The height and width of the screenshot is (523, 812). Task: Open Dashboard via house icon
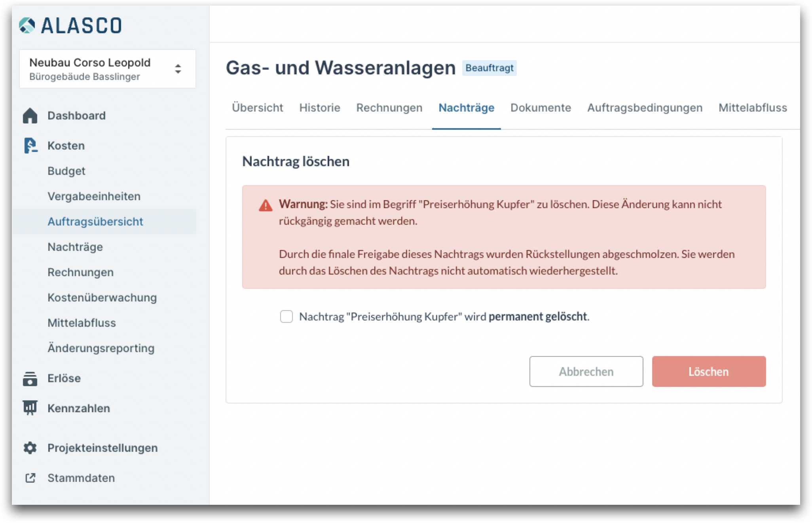[x=30, y=116]
